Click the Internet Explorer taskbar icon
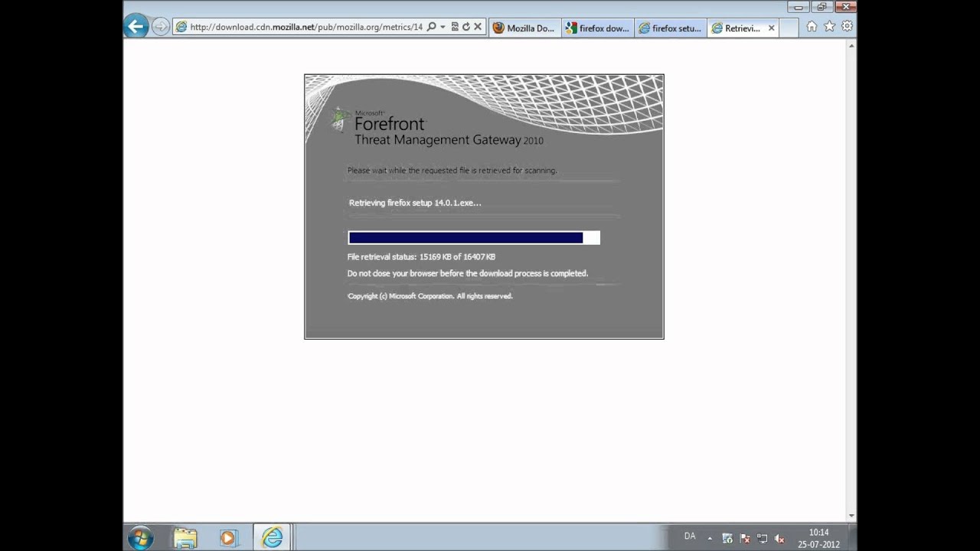 tap(272, 538)
